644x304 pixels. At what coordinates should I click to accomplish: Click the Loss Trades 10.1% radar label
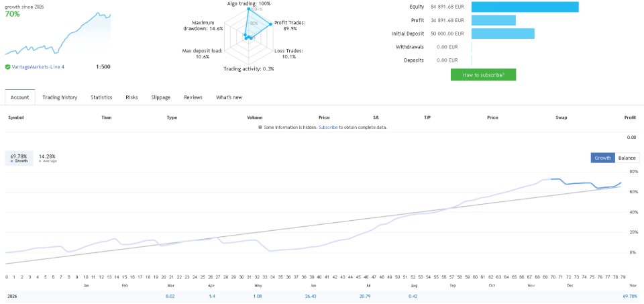288,54
